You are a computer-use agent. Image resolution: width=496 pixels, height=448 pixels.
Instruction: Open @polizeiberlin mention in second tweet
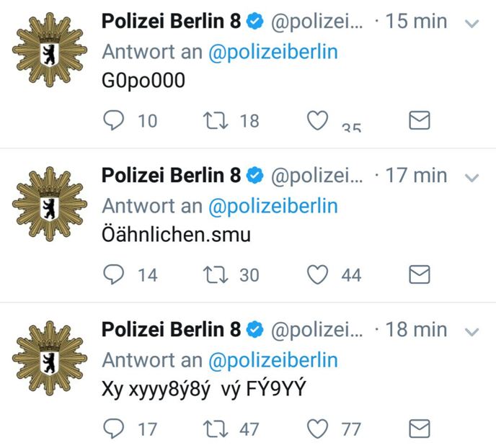click(x=273, y=206)
